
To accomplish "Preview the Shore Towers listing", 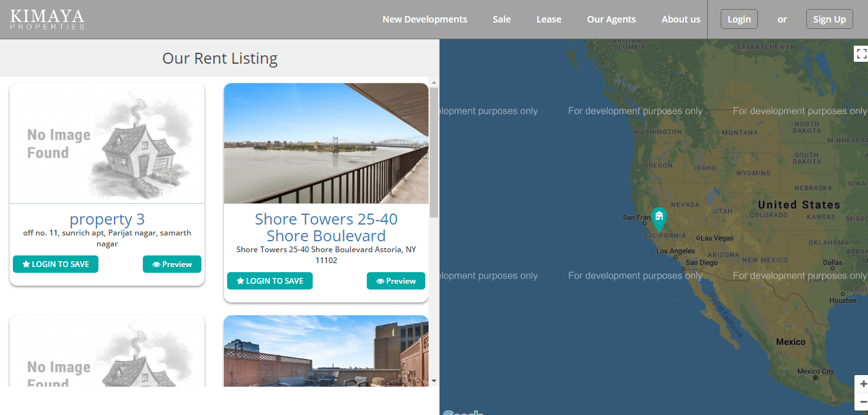I will point(396,281).
